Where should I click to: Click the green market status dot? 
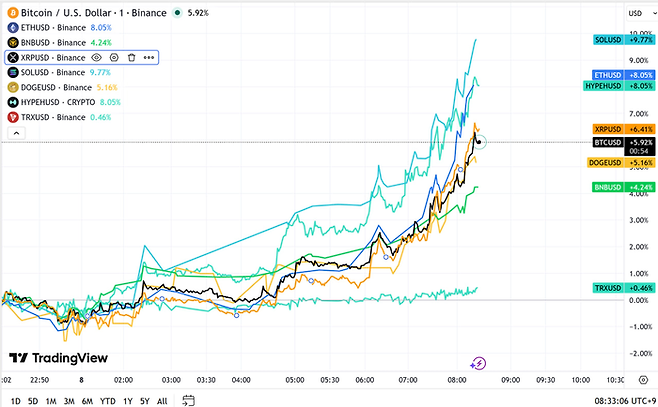coord(177,14)
